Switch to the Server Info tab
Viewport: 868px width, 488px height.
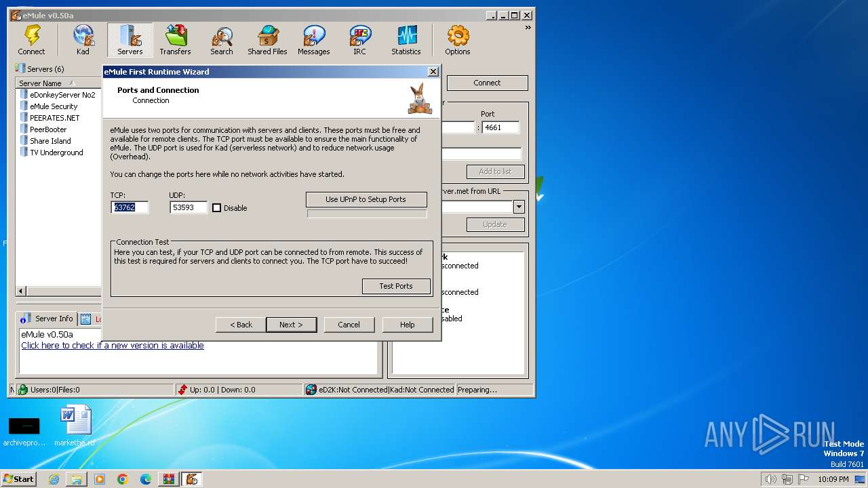[47, 319]
